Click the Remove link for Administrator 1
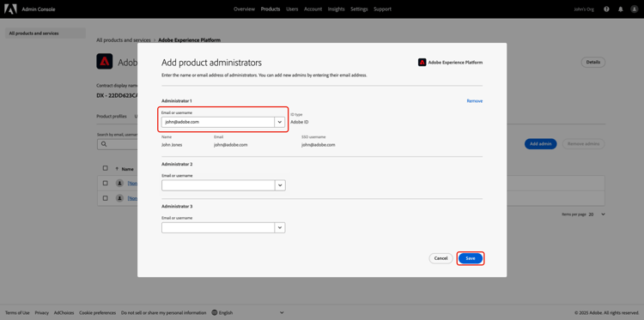 click(474, 101)
